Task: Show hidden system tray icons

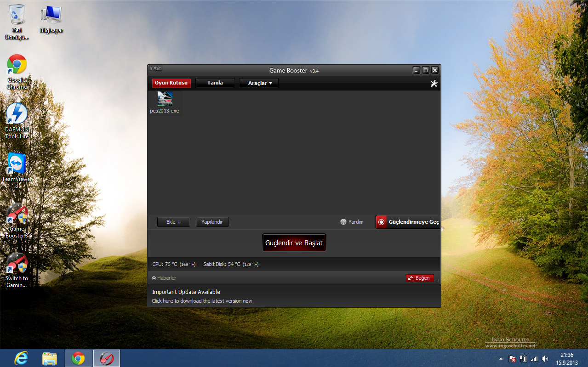Action: [x=501, y=359]
